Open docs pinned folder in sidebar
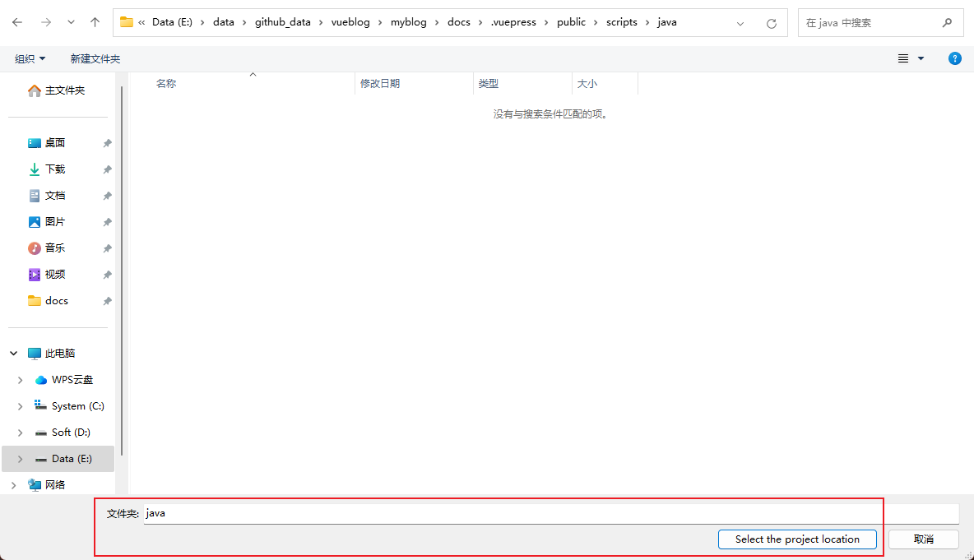Image resolution: width=974 pixels, height=560 pixels. click(49, 300)
